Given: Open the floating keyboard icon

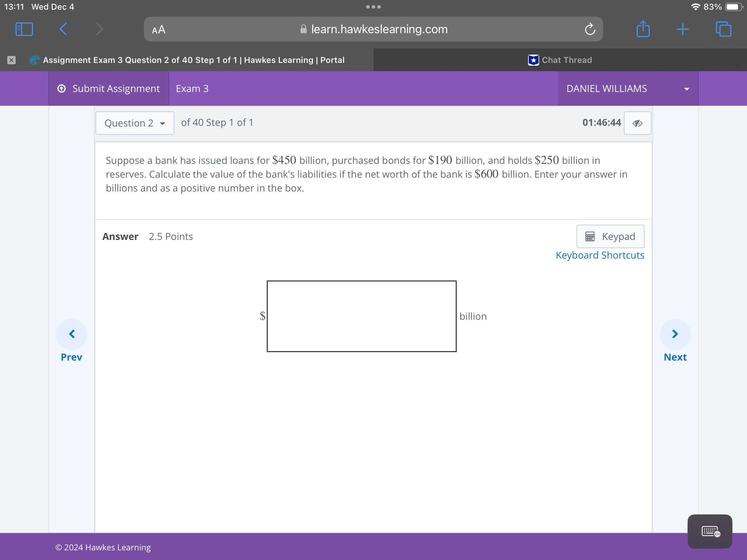Looking at the screenshot, I should 710,531.
